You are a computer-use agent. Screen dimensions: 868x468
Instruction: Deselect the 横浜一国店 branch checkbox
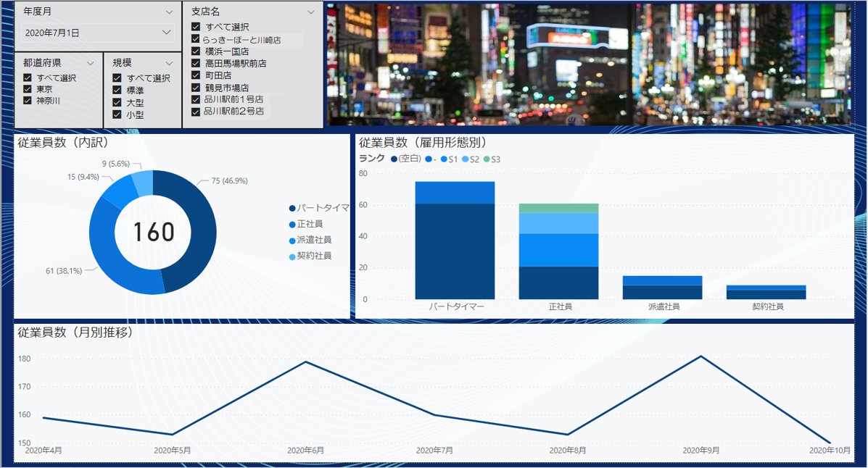tap(196, 51)
